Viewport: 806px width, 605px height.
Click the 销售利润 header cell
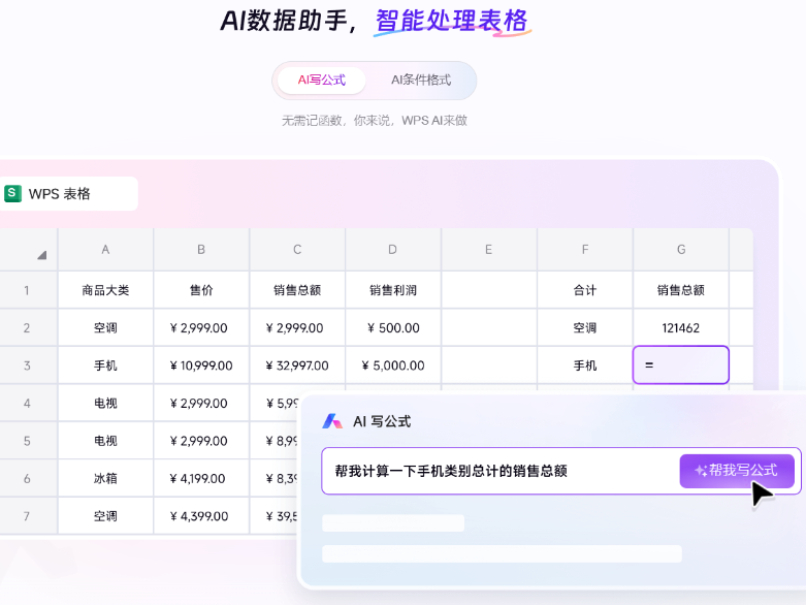pyautogui.click(x=393, y=290)
